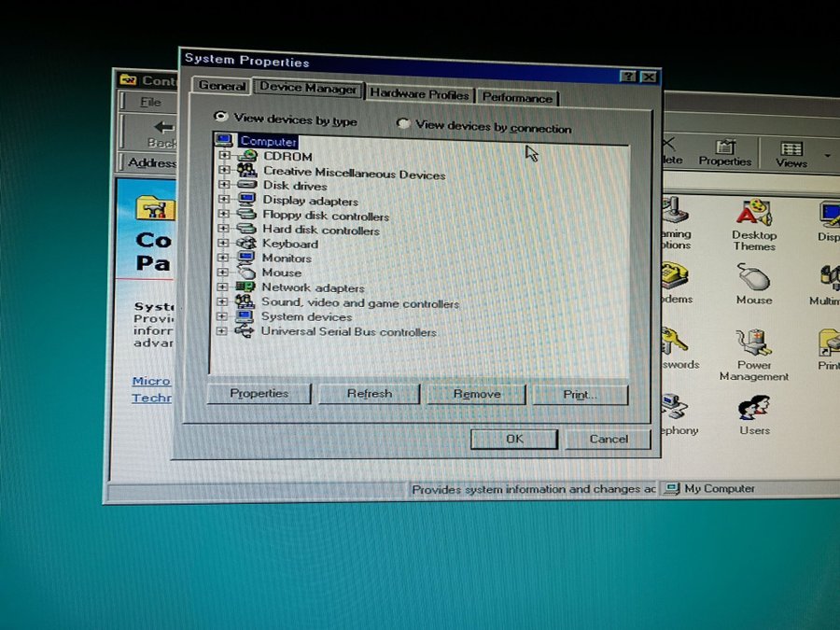The image size is (840, 630).
Task: Switch to the General tab
Action: click(222, 87)
